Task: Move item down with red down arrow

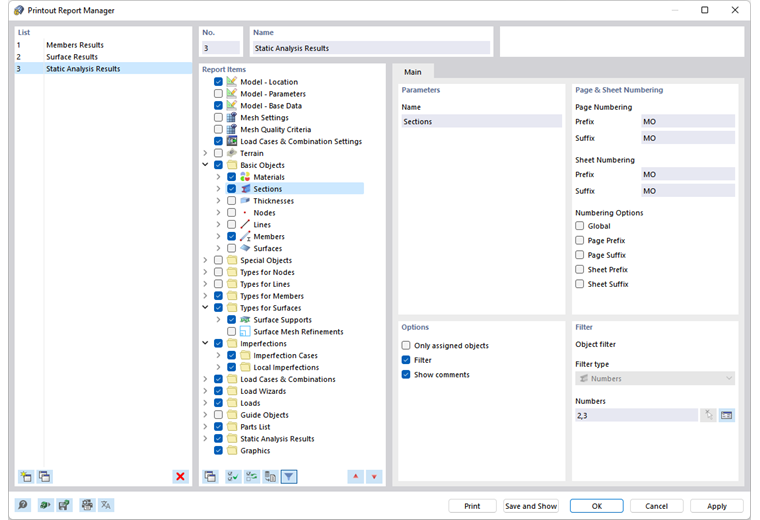Action: click(374, 477)
